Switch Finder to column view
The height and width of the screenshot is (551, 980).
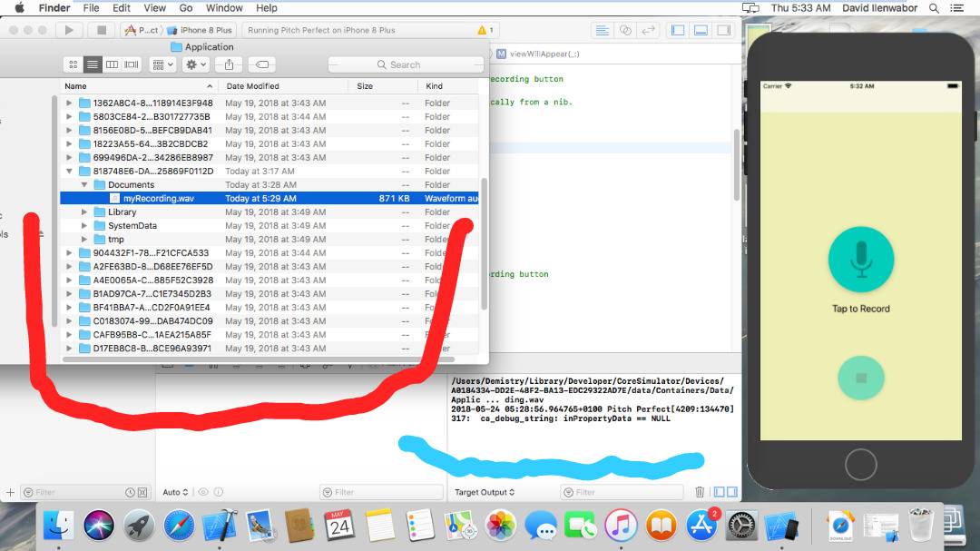(112, 64)
